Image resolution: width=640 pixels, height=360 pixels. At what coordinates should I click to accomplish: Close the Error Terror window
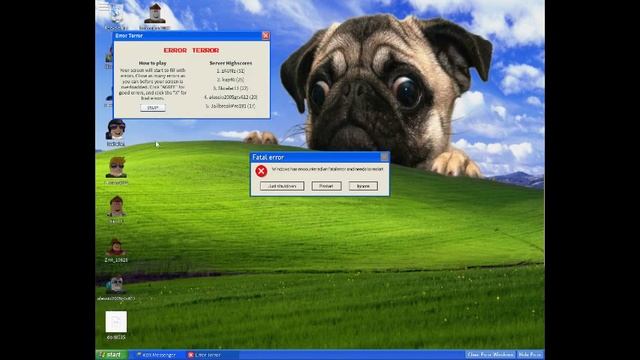point(266,36)
